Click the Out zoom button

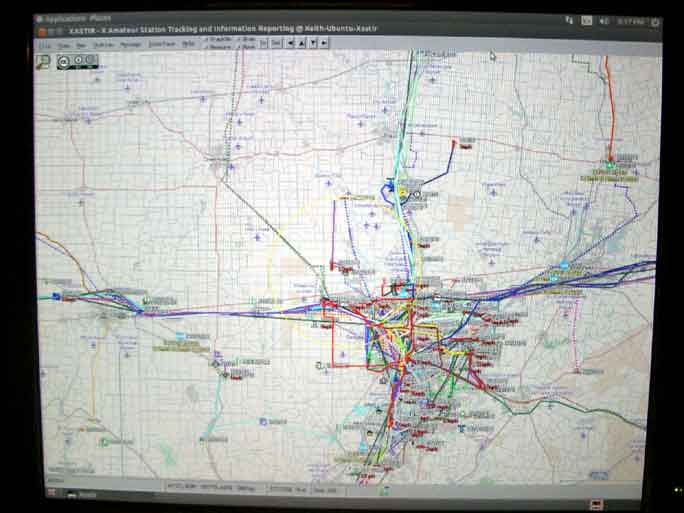point(276,44)
